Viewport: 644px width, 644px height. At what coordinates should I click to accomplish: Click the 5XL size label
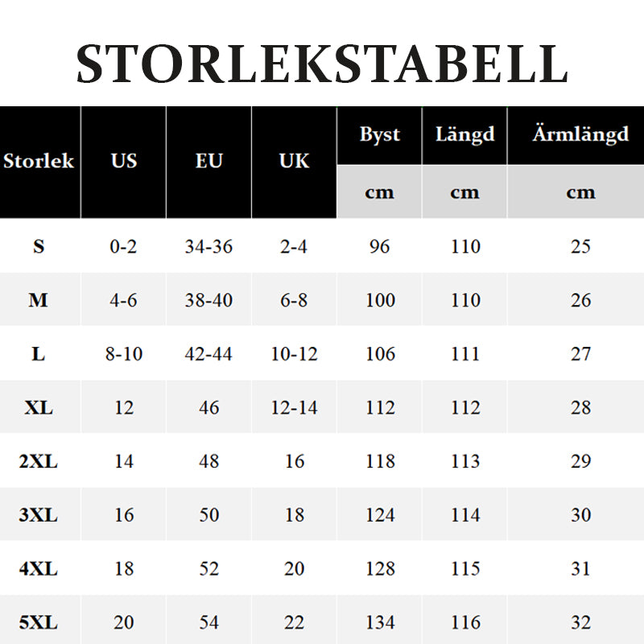tap(38, 622)
